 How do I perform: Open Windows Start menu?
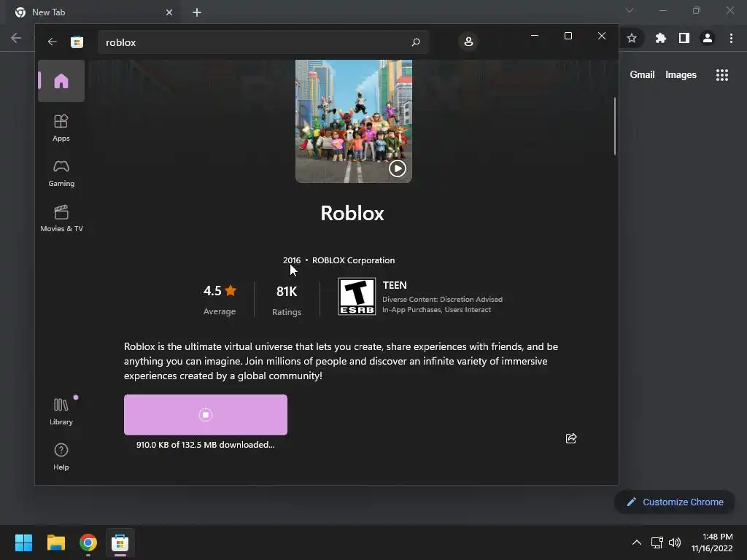coord(23,542)
